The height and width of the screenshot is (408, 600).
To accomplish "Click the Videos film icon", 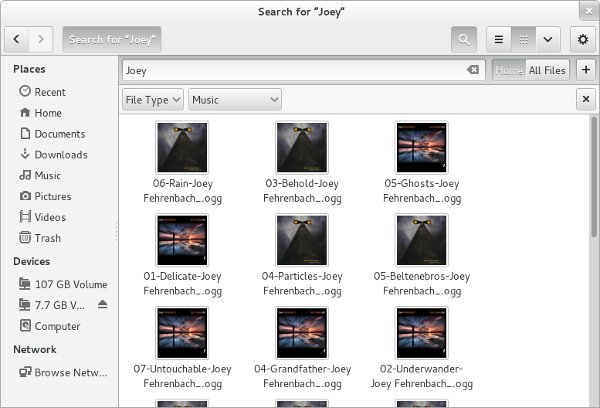I will [25, 216].
